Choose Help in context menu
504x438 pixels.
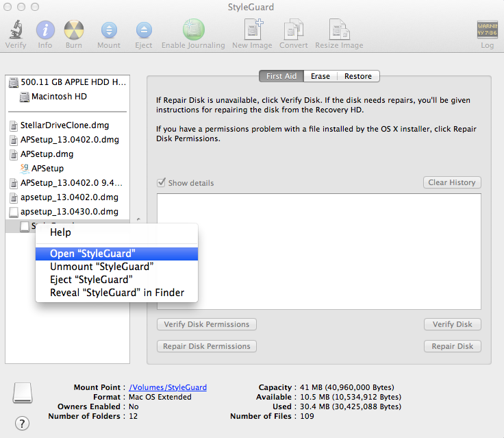tap(116, 232)
